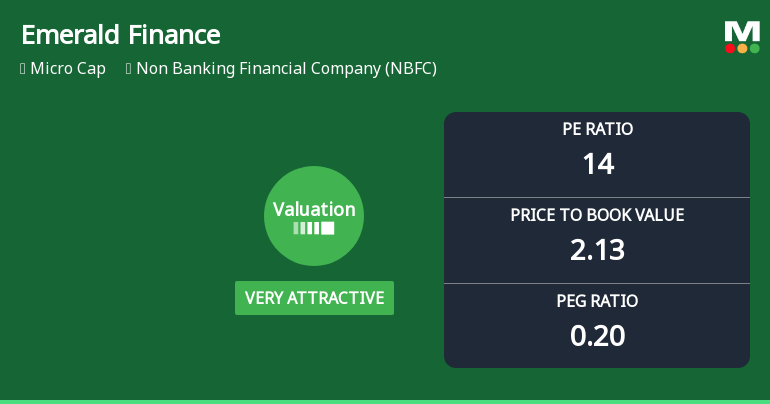Screen dimensions: 770x404
Task: Open the Non Banking Financial Company (NBFC) category
Action: (286, 69)
